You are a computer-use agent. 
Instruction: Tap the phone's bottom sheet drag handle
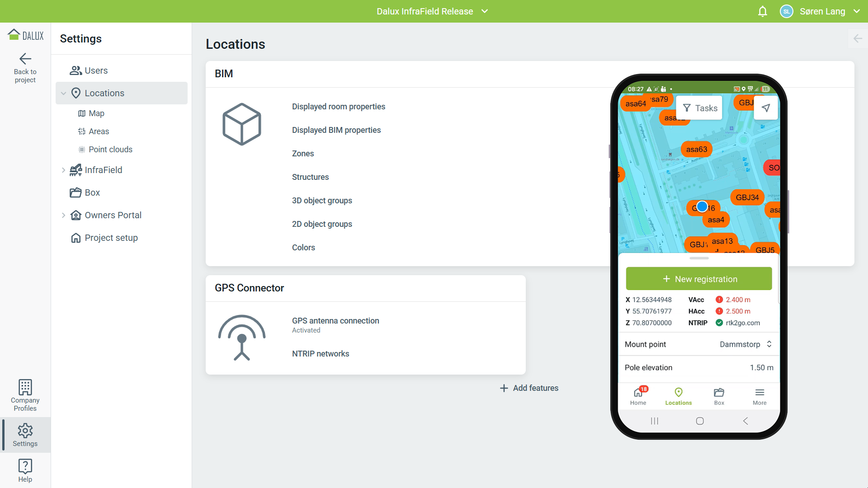point(699,258)
